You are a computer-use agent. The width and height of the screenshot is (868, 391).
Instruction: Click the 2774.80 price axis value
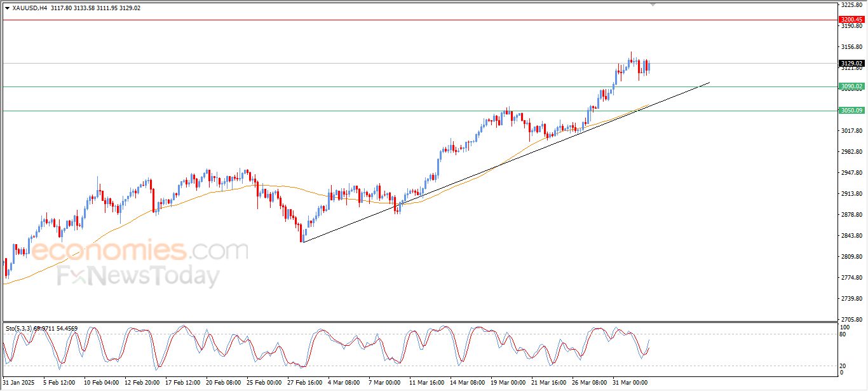click(x=851, y=278)
